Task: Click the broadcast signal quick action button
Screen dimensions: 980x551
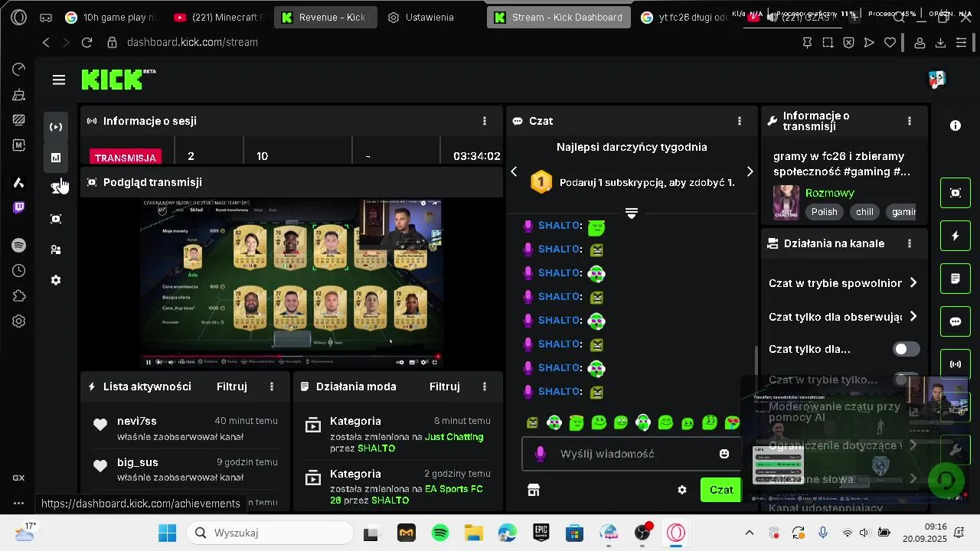Action: pyautogui.click(x=955, y=364)
